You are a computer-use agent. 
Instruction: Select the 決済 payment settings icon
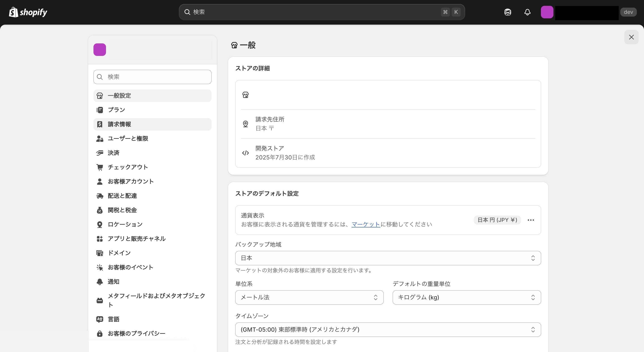(100, 153)
